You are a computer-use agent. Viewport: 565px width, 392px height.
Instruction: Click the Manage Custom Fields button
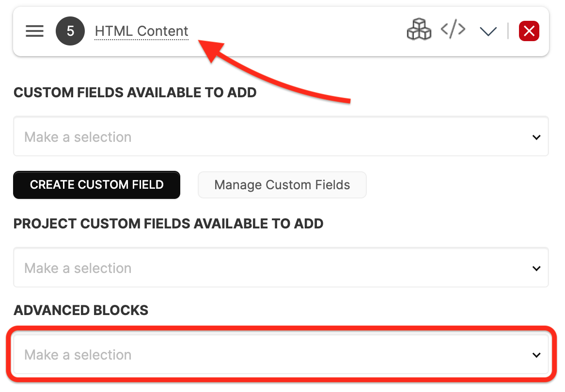[x=282, y=185]
